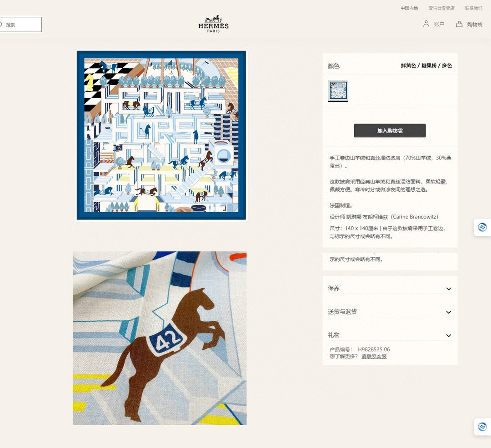Image resolution: width=491 pixels, height=448 pixels.
Task: Open the horse number 42 detail image
Action: 160,338
